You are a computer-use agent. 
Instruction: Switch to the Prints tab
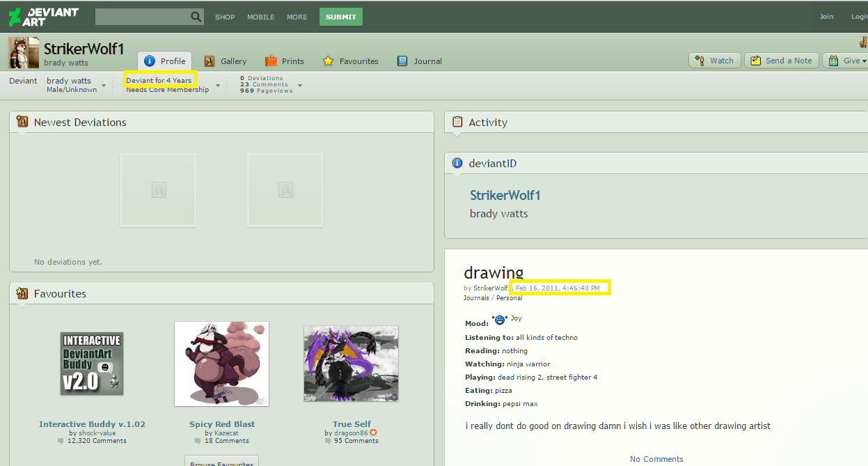pyautogui.click(x=285, y=61)
